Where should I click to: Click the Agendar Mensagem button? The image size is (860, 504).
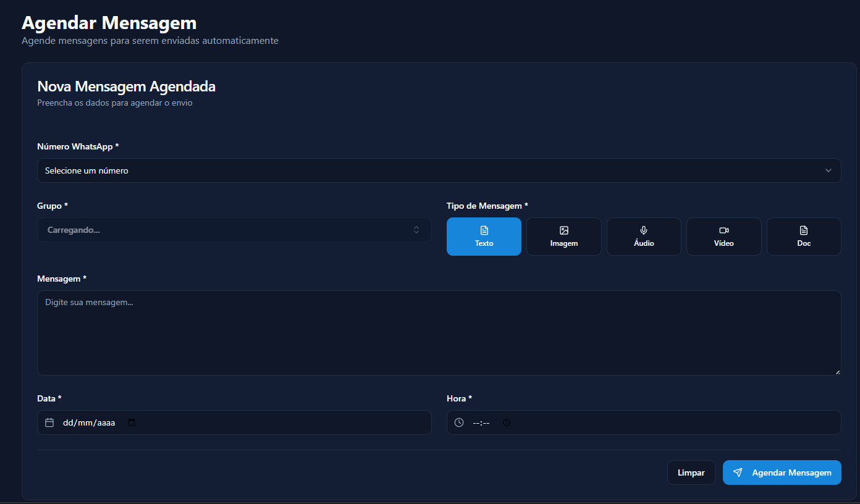[782, 472]
